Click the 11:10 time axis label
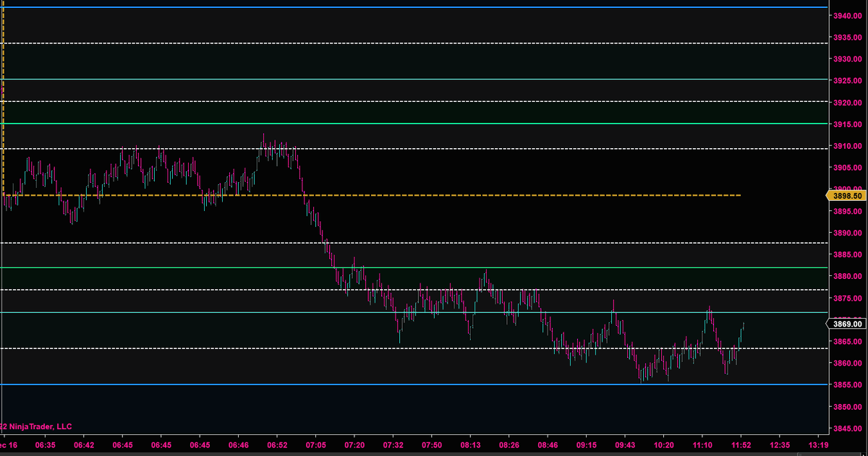The height and width of the screenshot is (456, 868). pyautogui.click(x=703, y=445)
